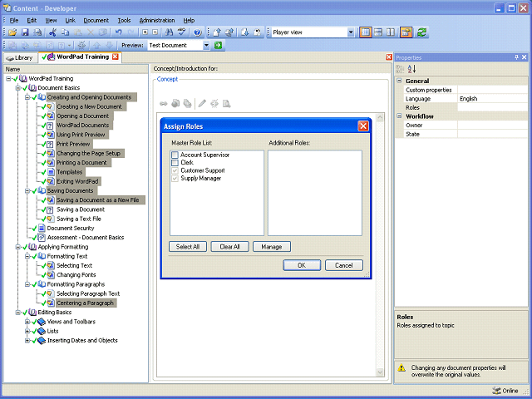This screenshot has height=399, width=532.
Task: Click the green Refresh arrows icon
Action: pyautogui.click(x=421, y=32)
